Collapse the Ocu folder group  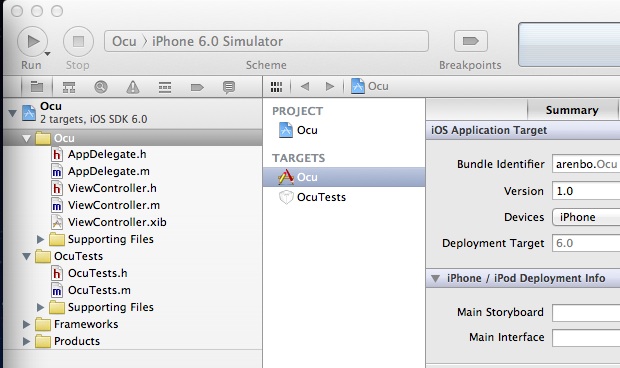[27, 138]
